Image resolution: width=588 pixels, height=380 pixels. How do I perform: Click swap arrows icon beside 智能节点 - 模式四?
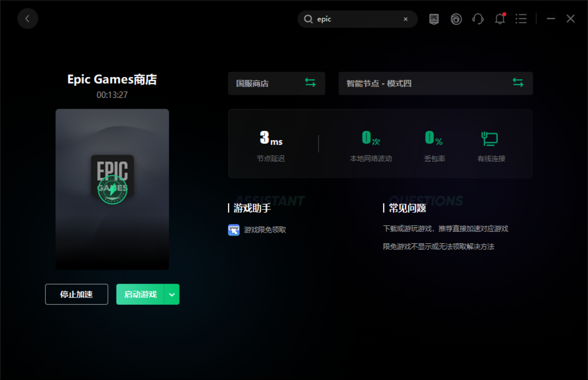[x=518, y=82]
